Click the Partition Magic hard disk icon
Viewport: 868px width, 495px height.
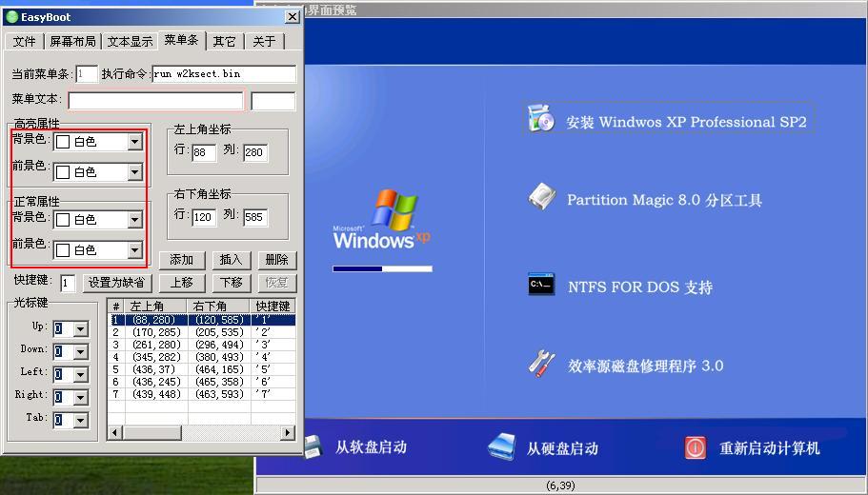coord(542,197)
